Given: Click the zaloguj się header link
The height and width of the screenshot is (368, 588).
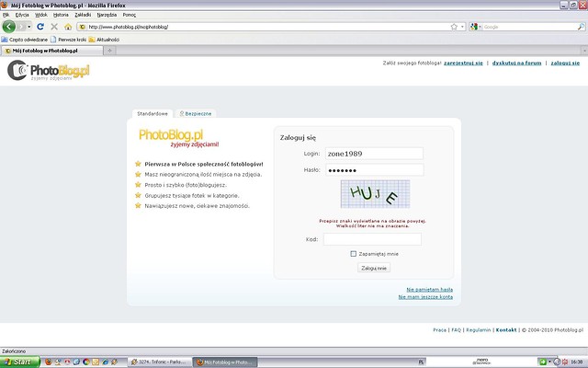Looking at the screenshot, I should point(565,63).
